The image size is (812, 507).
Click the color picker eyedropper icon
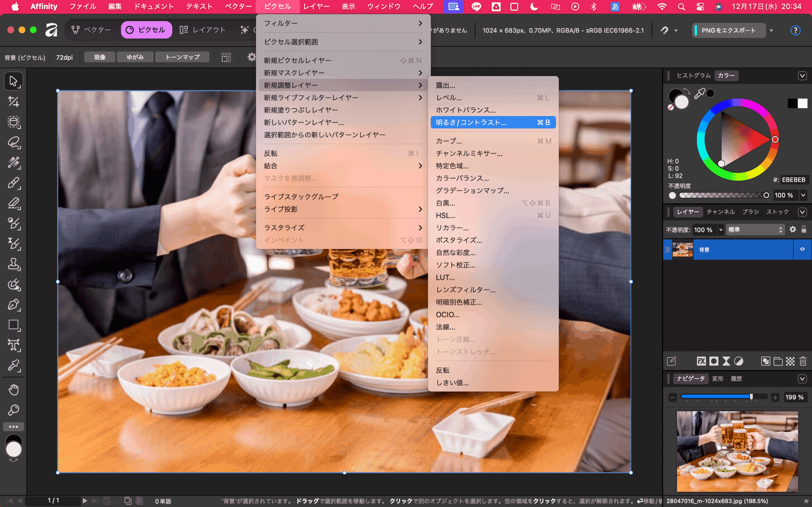699,93
